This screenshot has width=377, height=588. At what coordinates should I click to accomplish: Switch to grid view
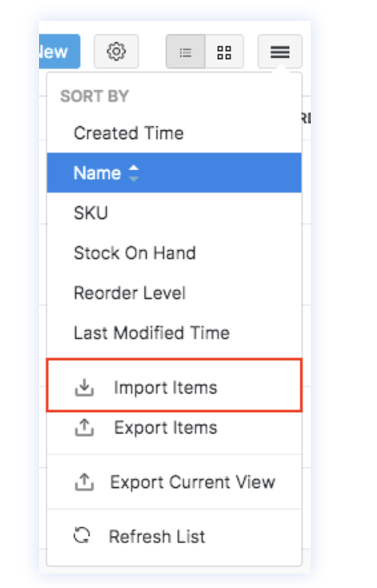(224, 51)
